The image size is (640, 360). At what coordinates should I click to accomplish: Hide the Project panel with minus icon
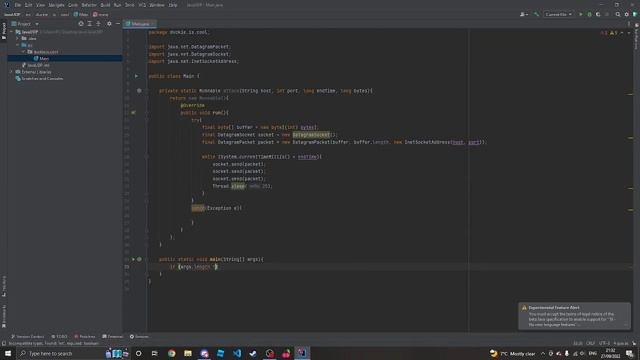pyautogui.click(x=118, y=24)
